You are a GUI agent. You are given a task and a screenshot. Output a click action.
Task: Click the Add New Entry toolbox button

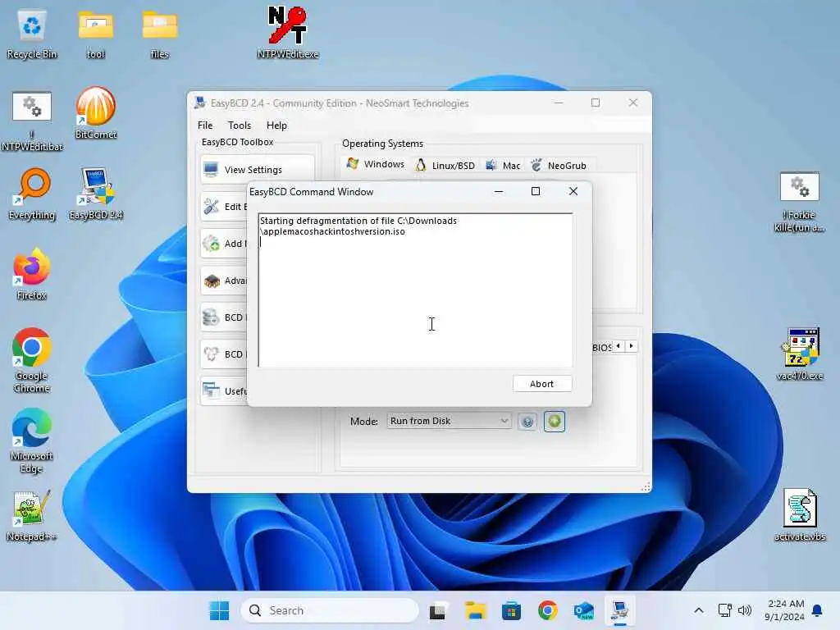pos(224,244)
